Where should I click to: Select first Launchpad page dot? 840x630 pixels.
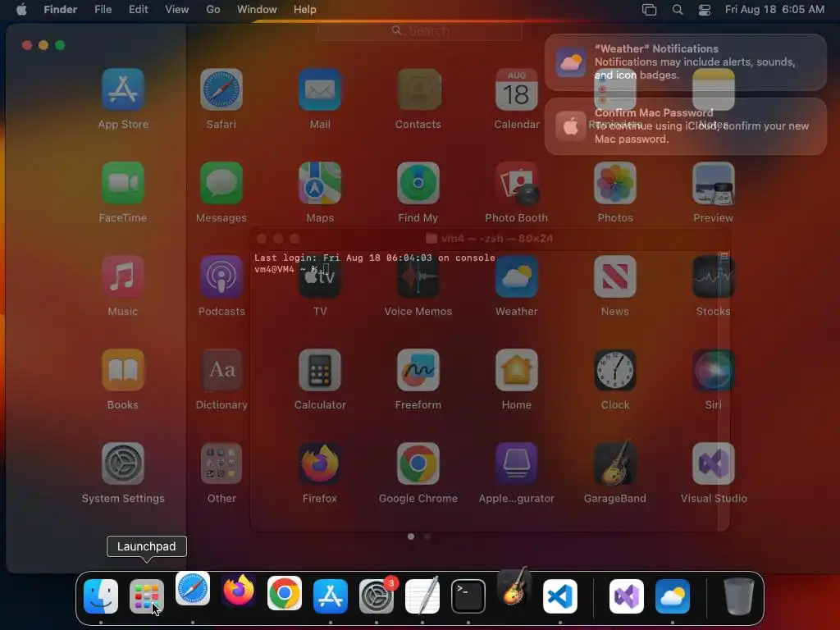(411, 536)
